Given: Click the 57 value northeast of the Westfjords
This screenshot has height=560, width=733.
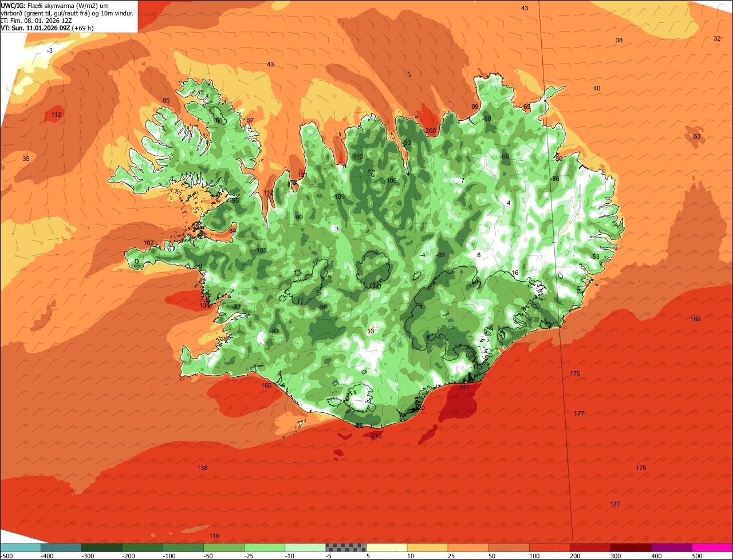Looking at the screenshot, I should 250,120.
